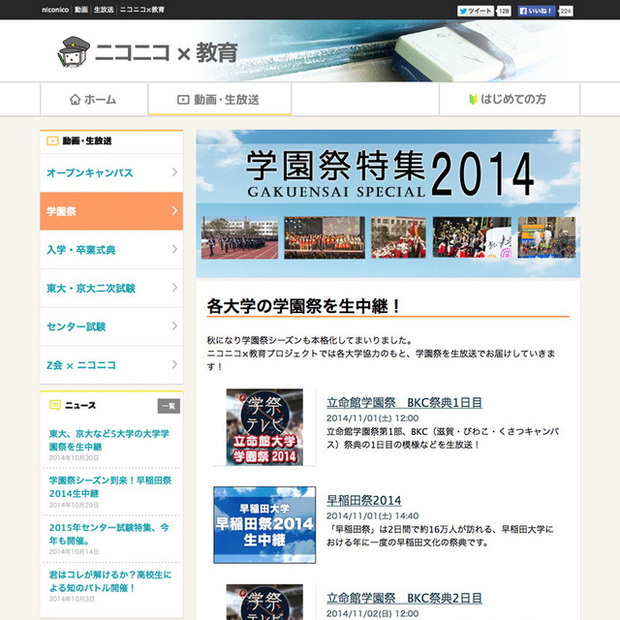Screen dimensions: 620x620
Task: Click the 早稲田祭2014 生中継 thumbnail
Action: tap(265, 525)
